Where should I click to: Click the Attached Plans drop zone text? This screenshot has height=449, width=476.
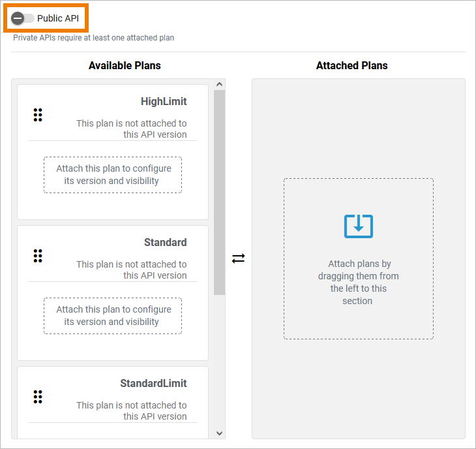click(x=358, y=283)
